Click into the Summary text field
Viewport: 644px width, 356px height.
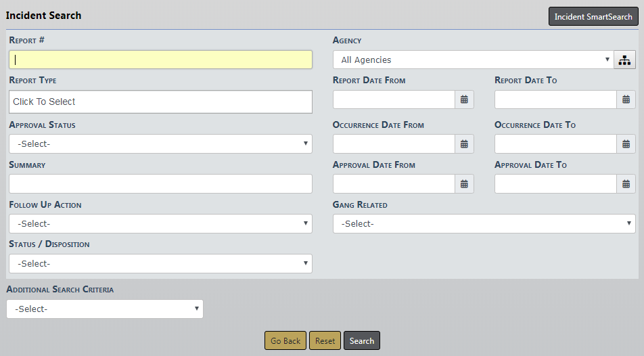click(160, 184)
